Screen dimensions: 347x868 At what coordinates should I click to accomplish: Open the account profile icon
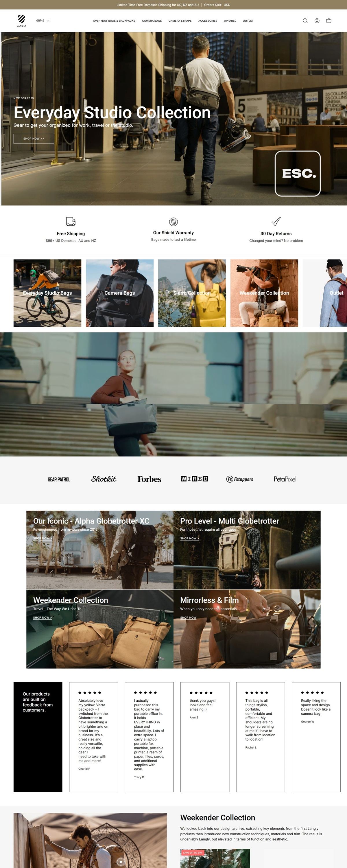coord(317,21)
